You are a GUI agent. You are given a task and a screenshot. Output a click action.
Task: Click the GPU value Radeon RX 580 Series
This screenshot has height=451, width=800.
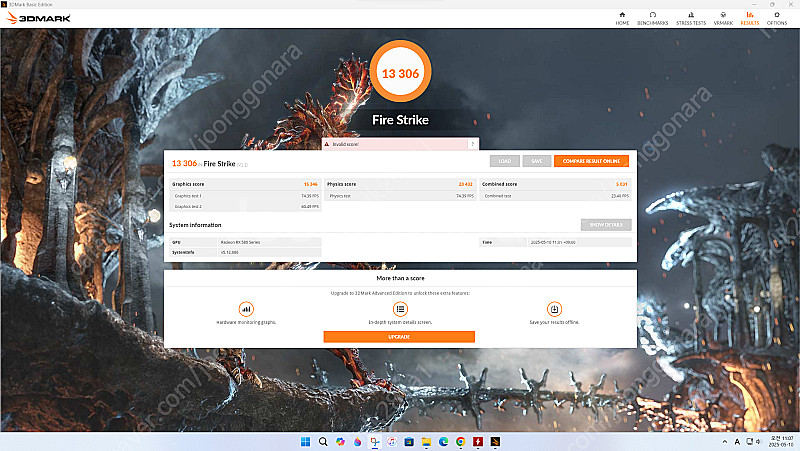[x=240, y=242]
